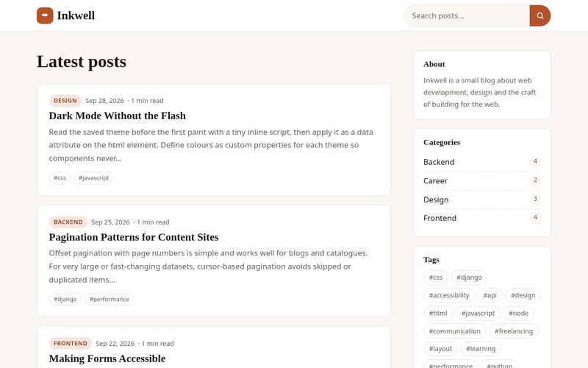Click the Categories heading
The width and height of the screenshot is (588, 368).
click(x=442, y=142)
